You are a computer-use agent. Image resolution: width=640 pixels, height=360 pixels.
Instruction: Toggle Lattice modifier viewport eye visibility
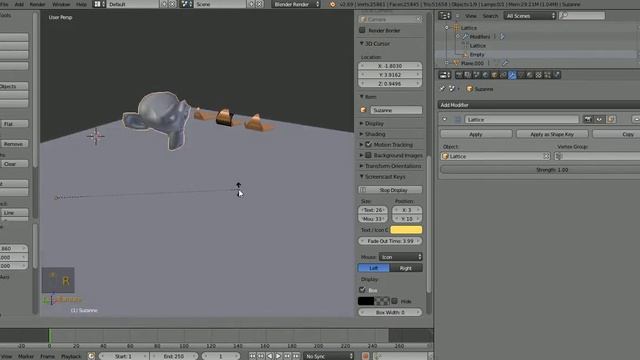tap(599, 120)
